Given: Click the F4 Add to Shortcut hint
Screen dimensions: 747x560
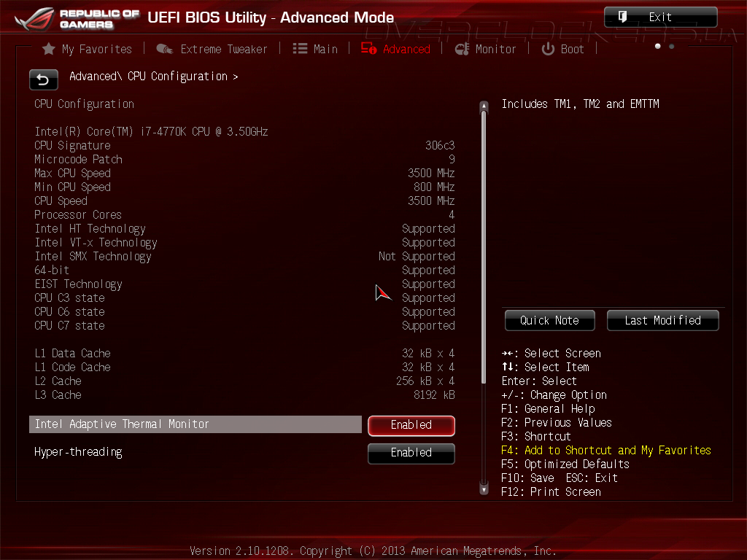Looking at the screenshot, I should point(606,450).
